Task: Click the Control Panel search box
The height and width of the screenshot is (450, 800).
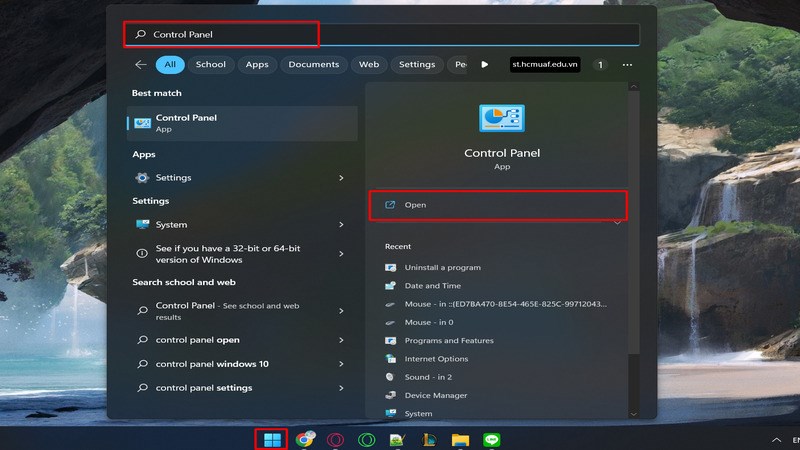Action: point(382,34)
